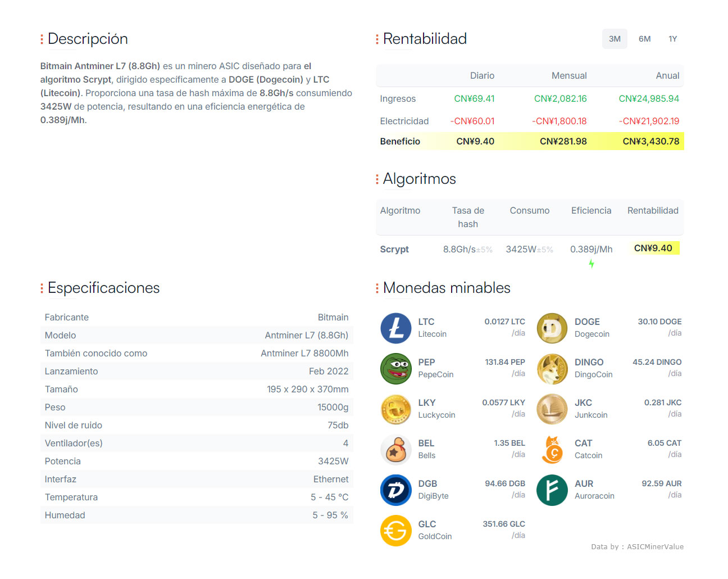Viewport: 728px width, 579px height.
Task: Click the Modelo value Antminer L7 (8.8Gh)
Action: coord(307,335)
